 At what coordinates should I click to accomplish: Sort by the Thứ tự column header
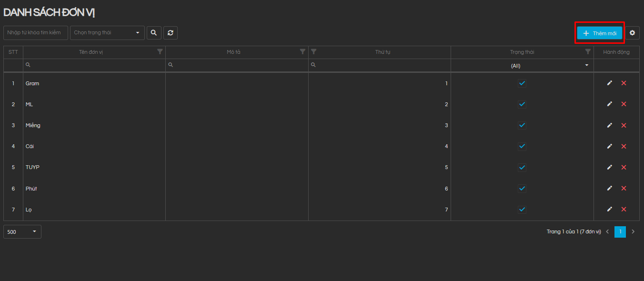[382, 52]
